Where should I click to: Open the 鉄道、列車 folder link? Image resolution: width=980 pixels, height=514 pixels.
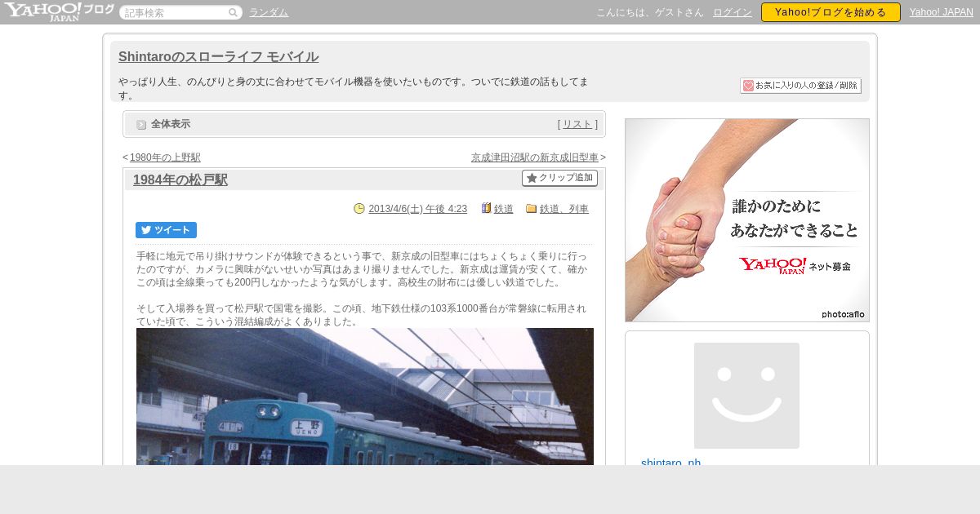click(x=564, y=209)
